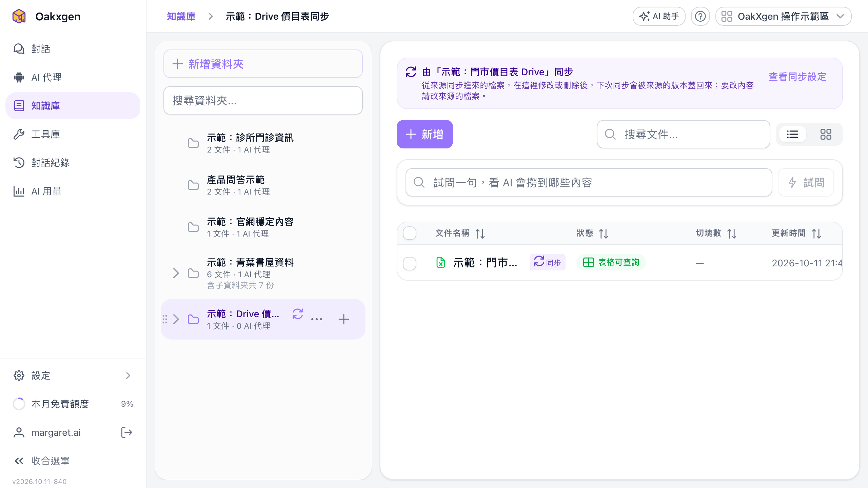Open the help question mark icon
Screen dimensions: 868x488
click(700, 16)
